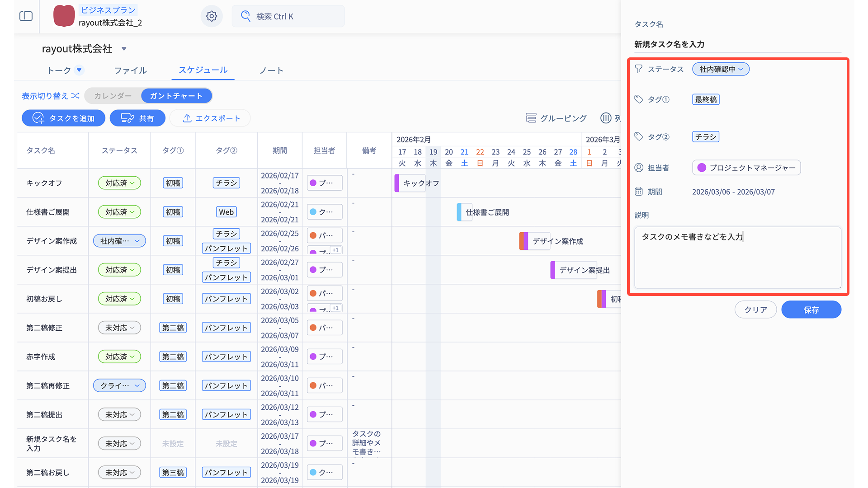Open the status dropdown for the new task
This screenshot has width=868, height=488.
click(721, 69)
